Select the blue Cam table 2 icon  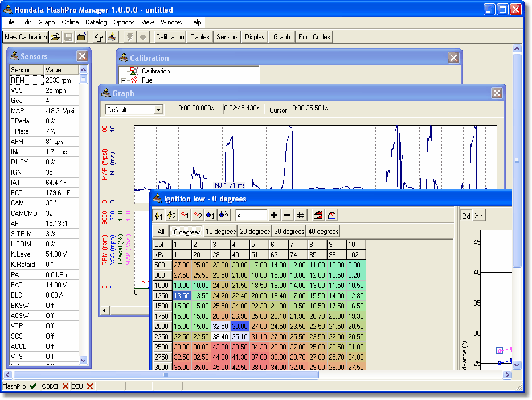click(223, 215)
